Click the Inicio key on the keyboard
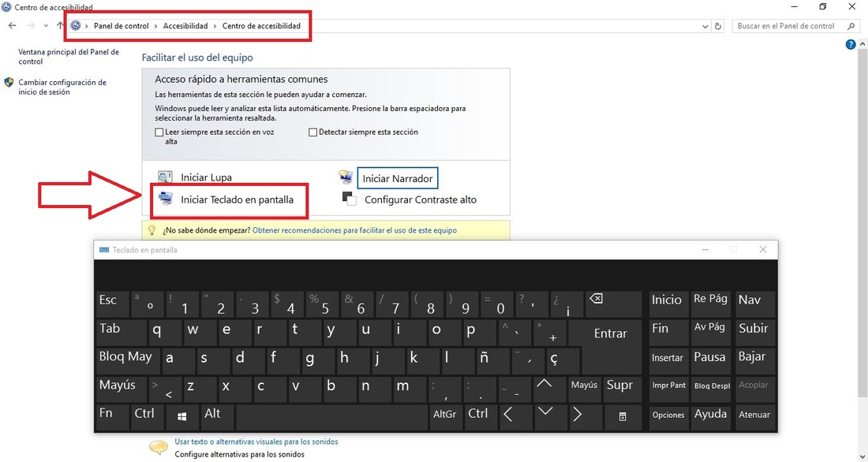 pyautogui.click(x=668, y=304)
